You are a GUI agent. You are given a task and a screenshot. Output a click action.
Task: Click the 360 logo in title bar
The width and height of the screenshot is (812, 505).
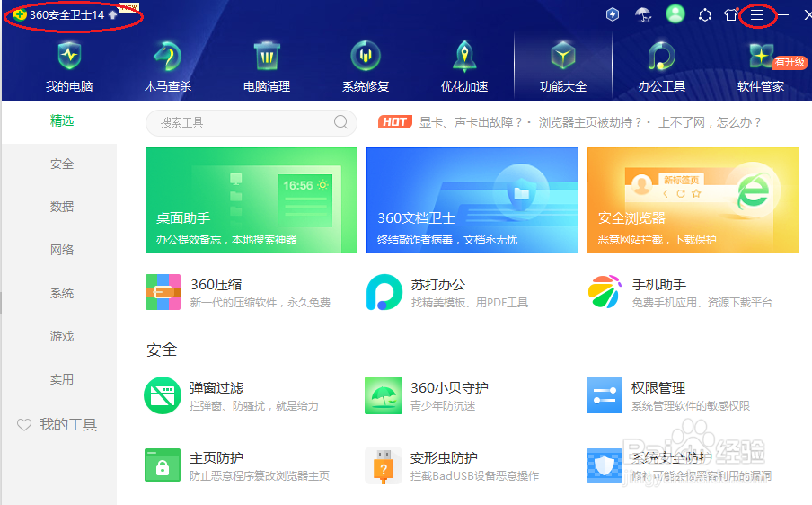20,14
